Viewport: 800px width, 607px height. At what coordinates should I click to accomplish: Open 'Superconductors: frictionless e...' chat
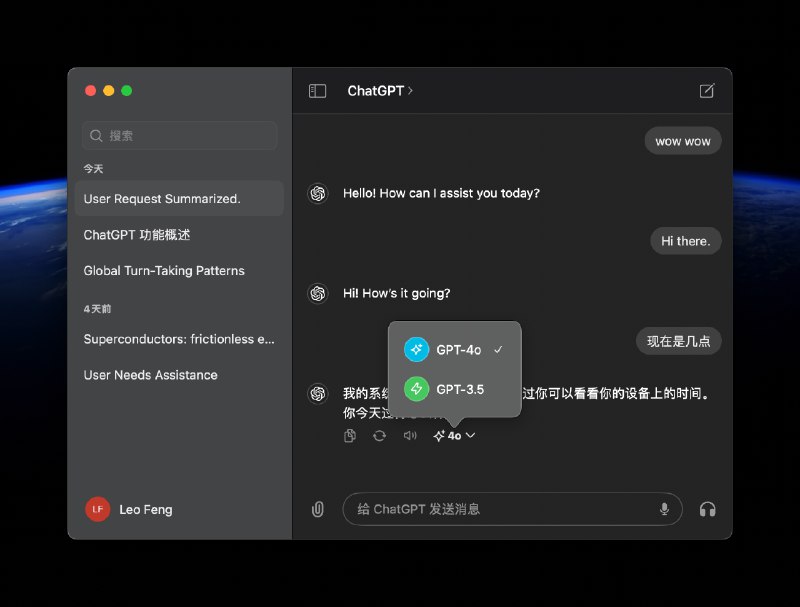(x=179, y=339)
